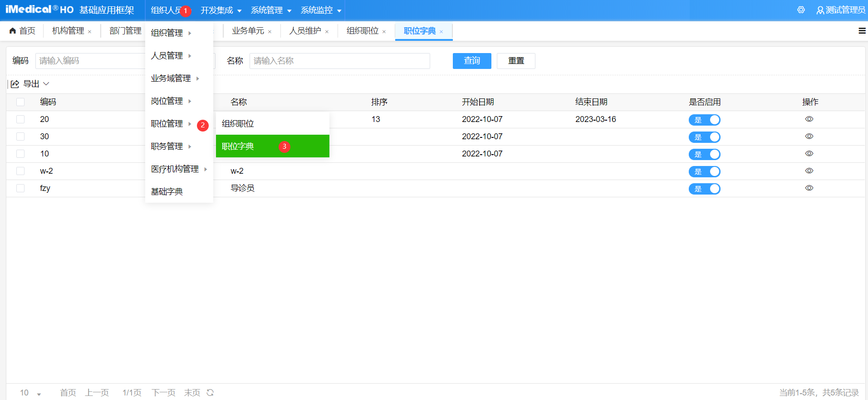Expand the 人员管理 submenu
This screenshot has height=400, width=868.
pyautogui.click(x=179, y=56)
